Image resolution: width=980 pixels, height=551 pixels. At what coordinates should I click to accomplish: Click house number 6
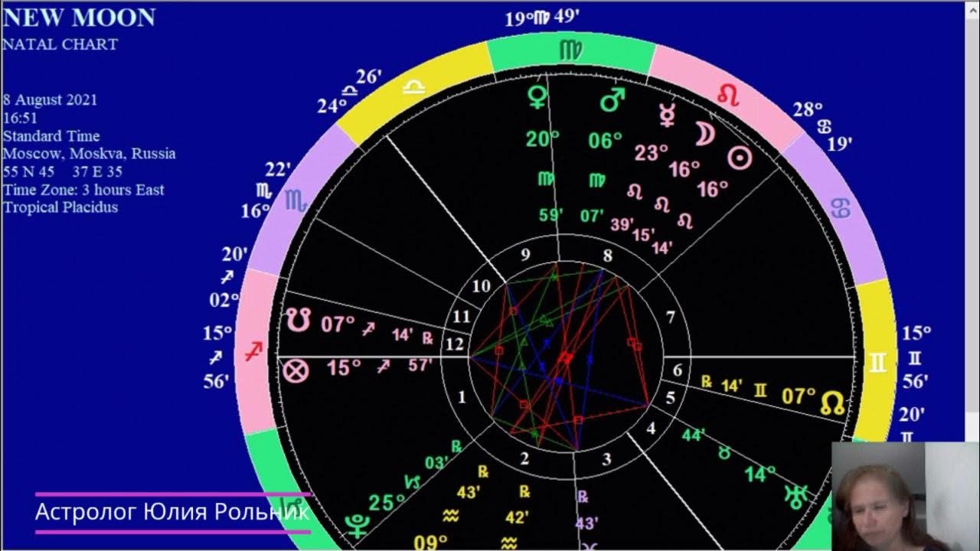tap(677, 371)
